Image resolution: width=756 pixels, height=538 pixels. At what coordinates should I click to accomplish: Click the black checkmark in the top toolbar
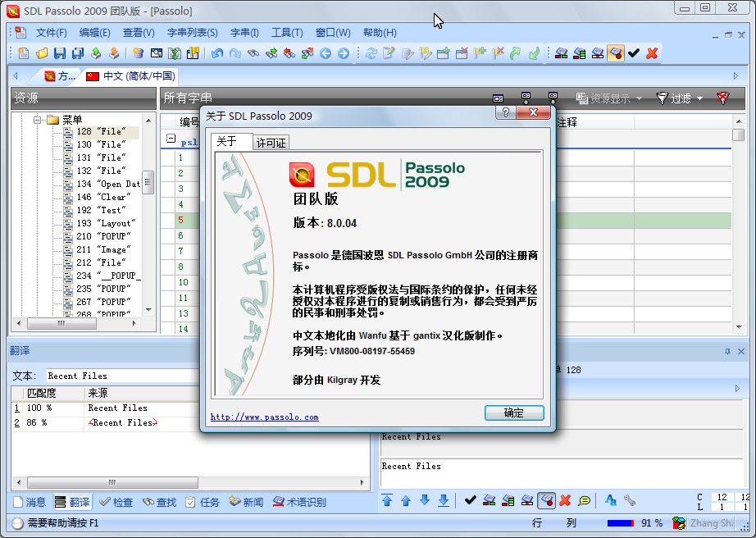634,53
